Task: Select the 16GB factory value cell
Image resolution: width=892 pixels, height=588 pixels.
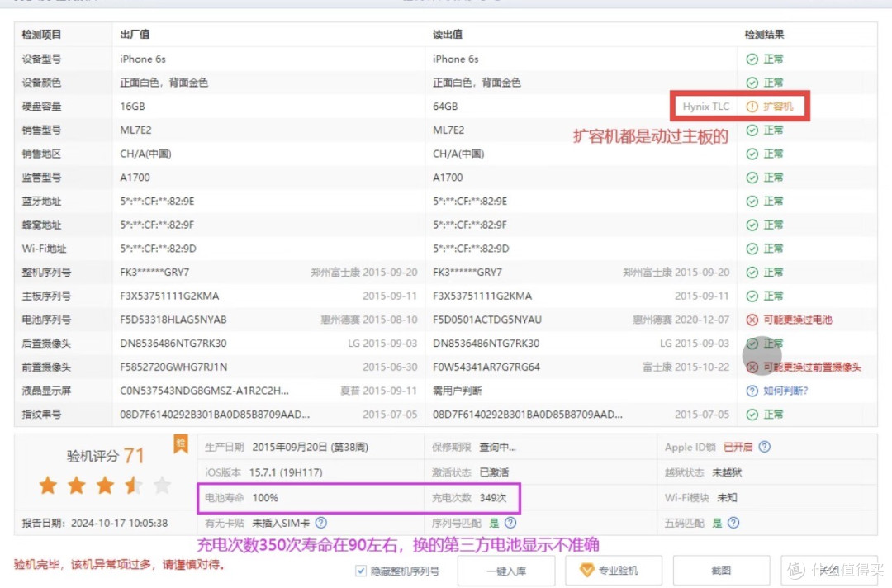Action: [132, 107]
